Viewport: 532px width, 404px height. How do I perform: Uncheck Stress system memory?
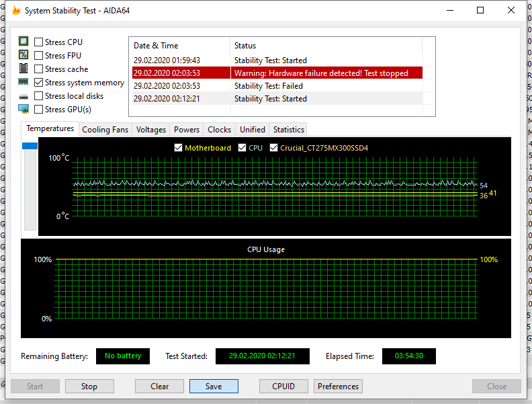point(39,83)
